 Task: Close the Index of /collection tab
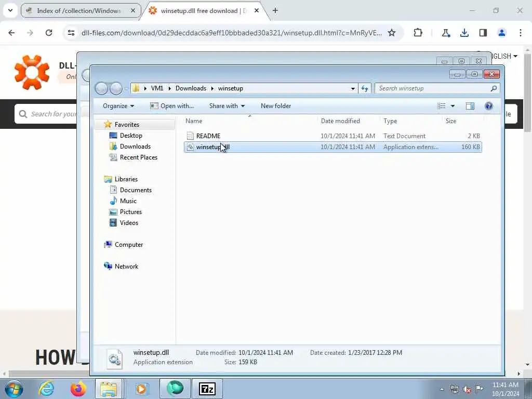[133, 11]
